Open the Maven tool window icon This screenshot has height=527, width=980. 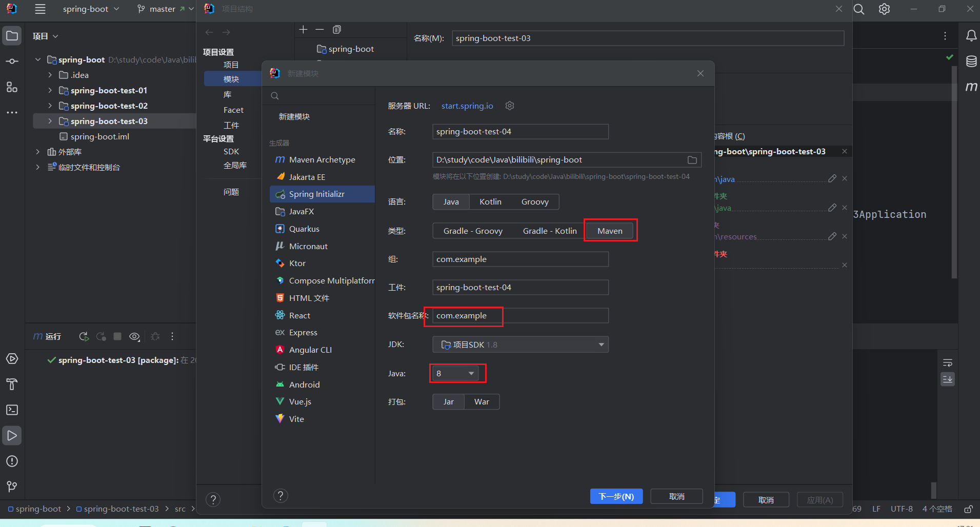click(971, 87)
